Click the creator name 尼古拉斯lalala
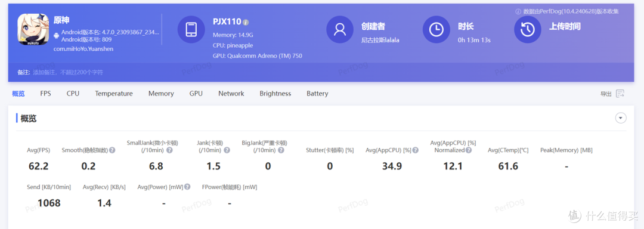Image resolution: width=644 pixels, height=229 pixels. 380,40
